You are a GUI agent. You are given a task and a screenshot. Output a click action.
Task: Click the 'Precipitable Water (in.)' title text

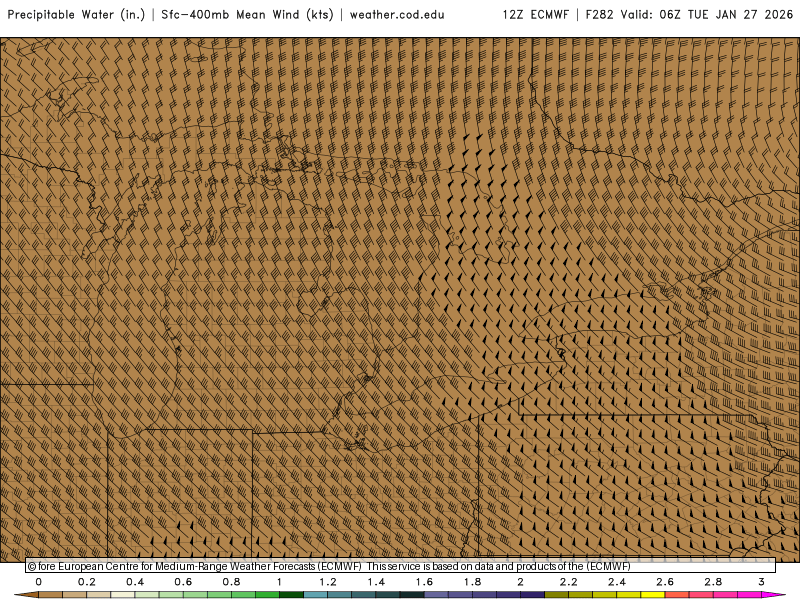pos(76,14)
